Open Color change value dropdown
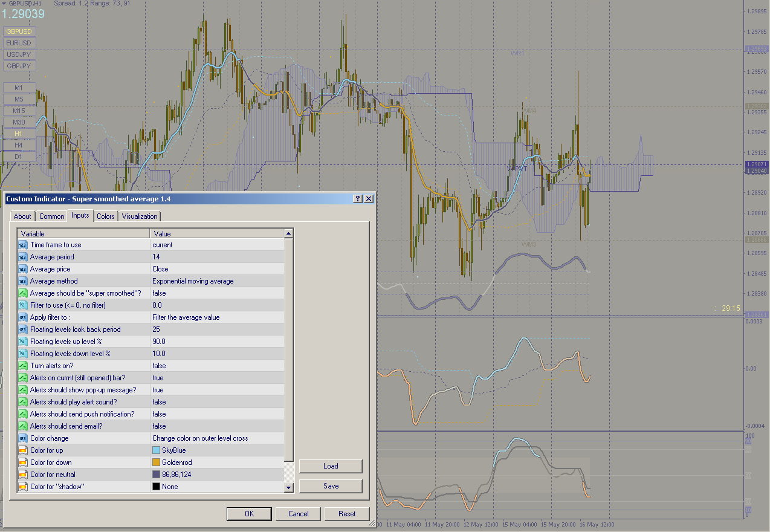 click(217, 438)
